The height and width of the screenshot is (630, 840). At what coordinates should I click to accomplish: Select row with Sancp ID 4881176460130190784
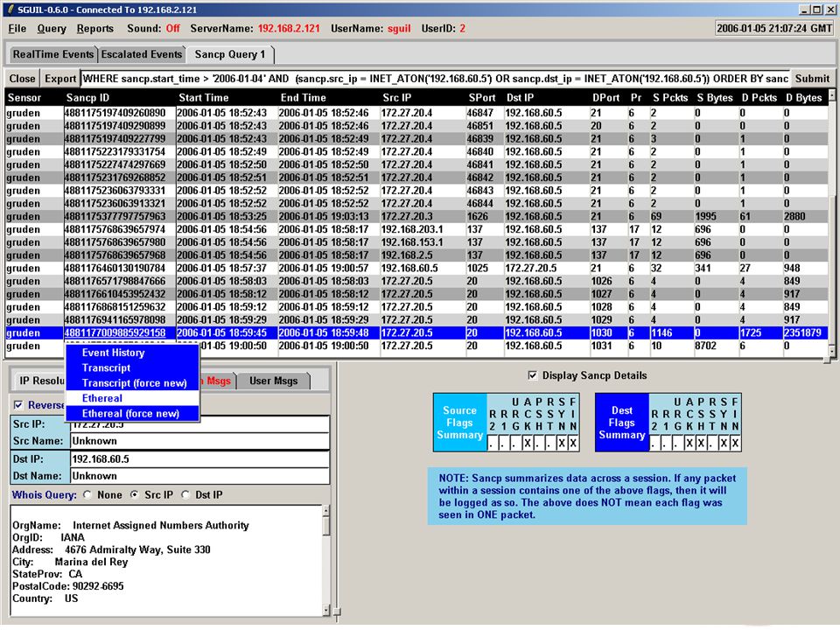416,268
